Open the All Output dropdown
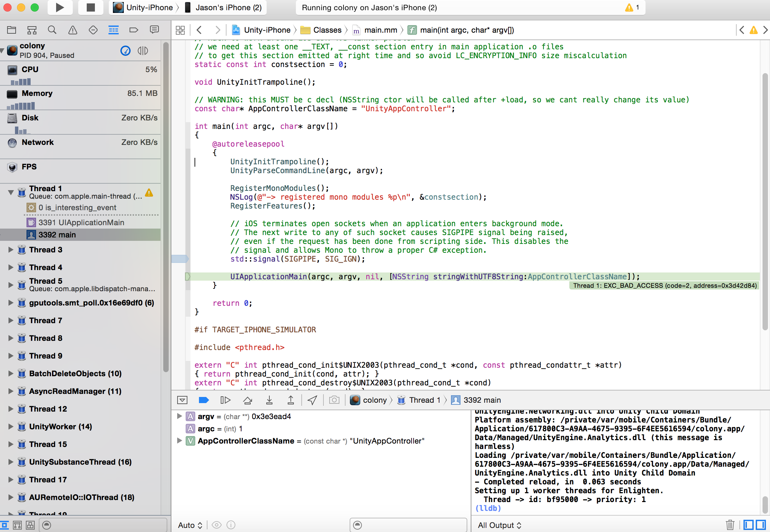Viewport: 770px width, 532px height. (499, 525)
